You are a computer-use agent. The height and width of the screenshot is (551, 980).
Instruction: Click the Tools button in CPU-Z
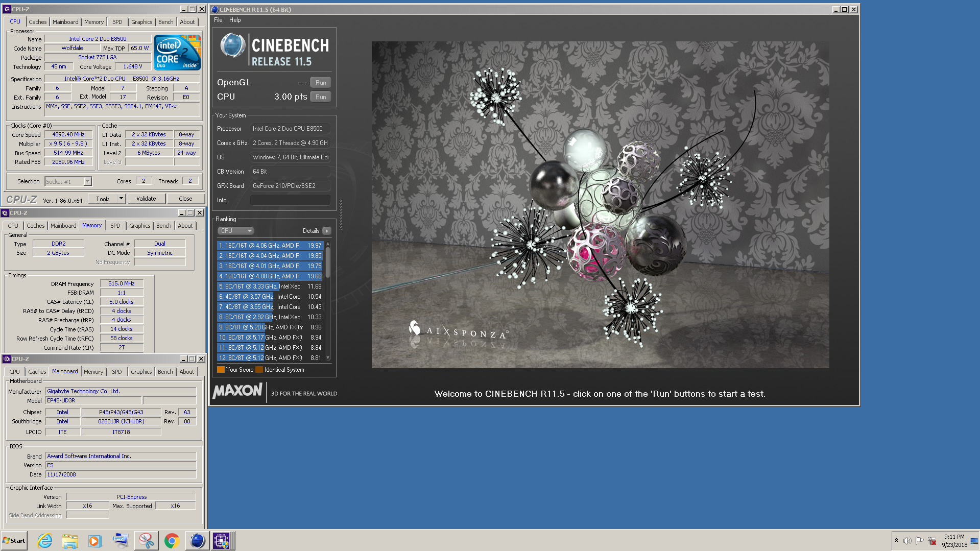103,199
